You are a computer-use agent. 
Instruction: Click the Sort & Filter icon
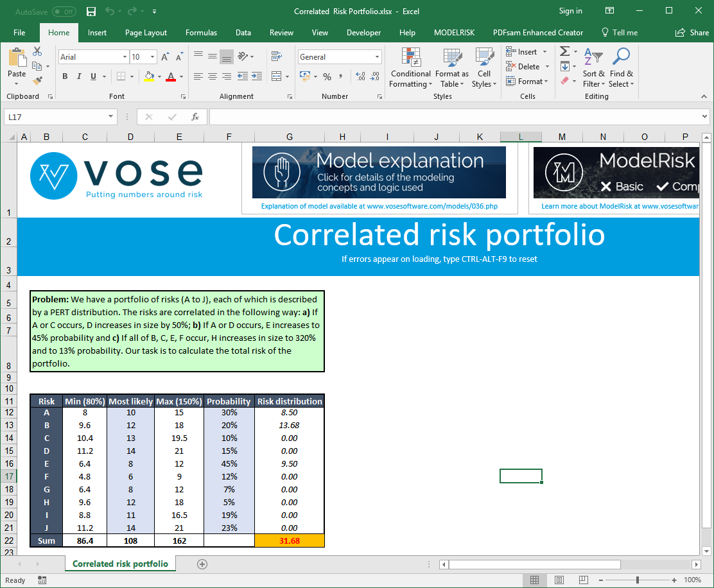[x=594, y=68]
